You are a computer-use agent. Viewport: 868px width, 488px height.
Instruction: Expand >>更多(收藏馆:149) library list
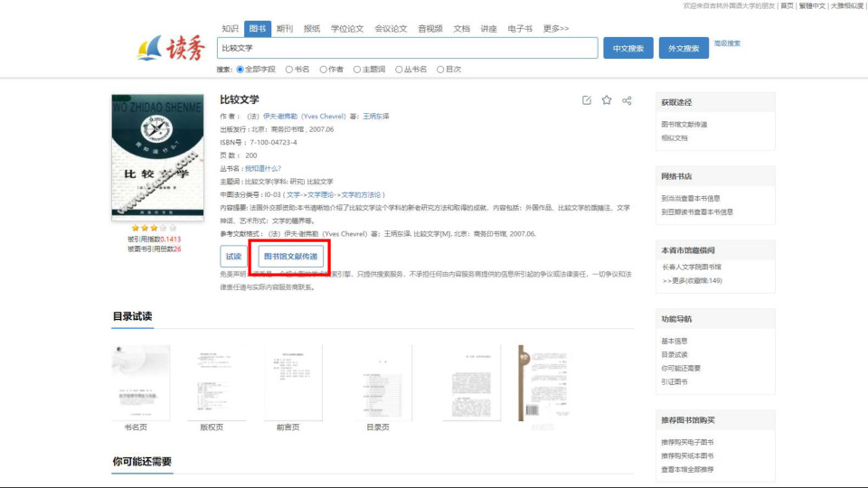coord(692,280)
